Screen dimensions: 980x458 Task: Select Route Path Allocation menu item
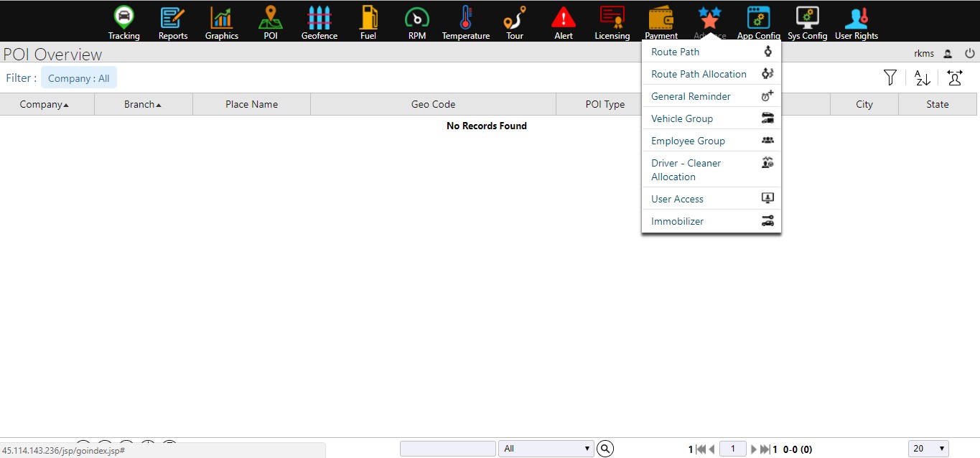pyautogui.click(x=699, y=74)
